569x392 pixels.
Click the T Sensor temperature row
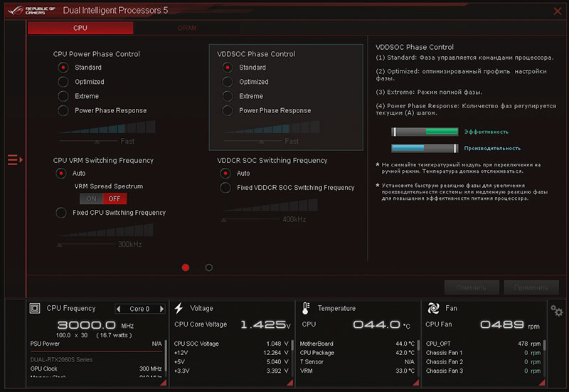(x=357, y=362)
